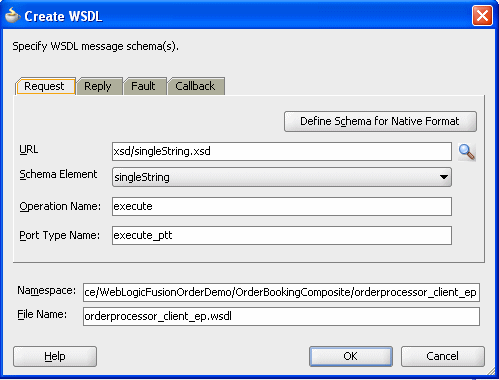Click the Port Type Name field
499x380 pixels.
(282, 235)
